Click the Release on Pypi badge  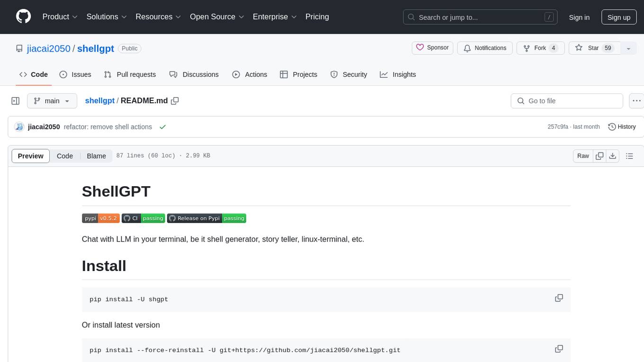pyautogui.click(x=206, y=218)
